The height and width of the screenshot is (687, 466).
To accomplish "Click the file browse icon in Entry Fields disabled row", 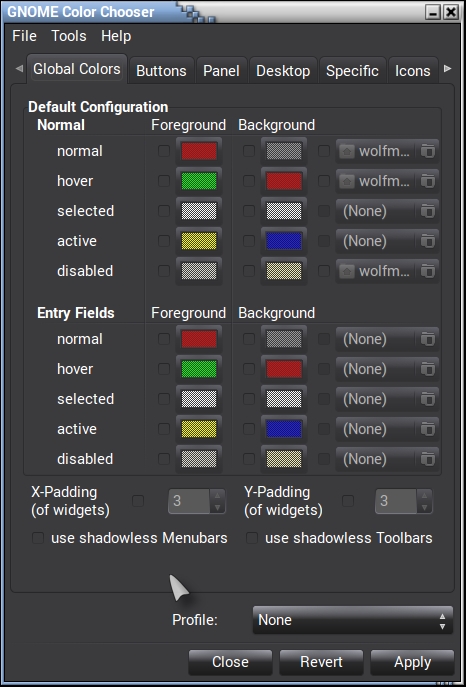I will click(x=427, y=459).
